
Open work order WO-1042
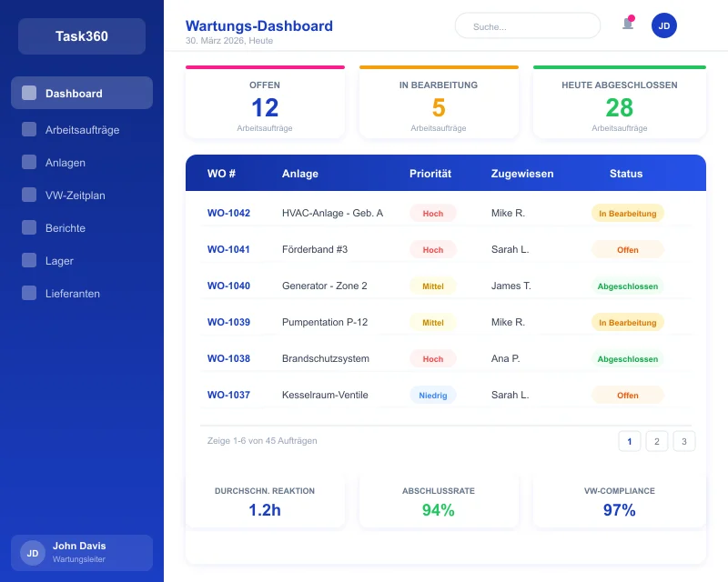click(x=228, y=213)
